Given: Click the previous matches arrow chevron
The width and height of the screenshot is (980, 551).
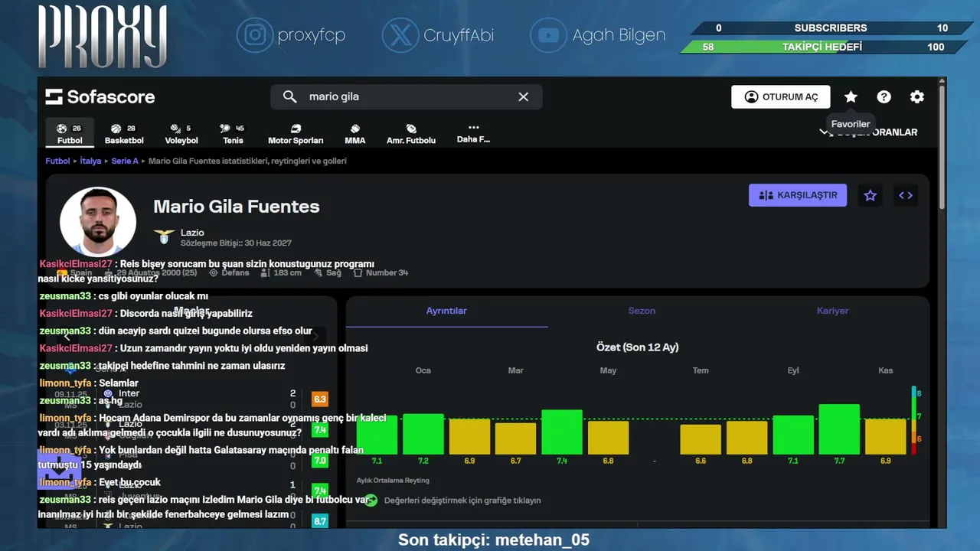Looking at the screenshot, I should pos(67,336).
